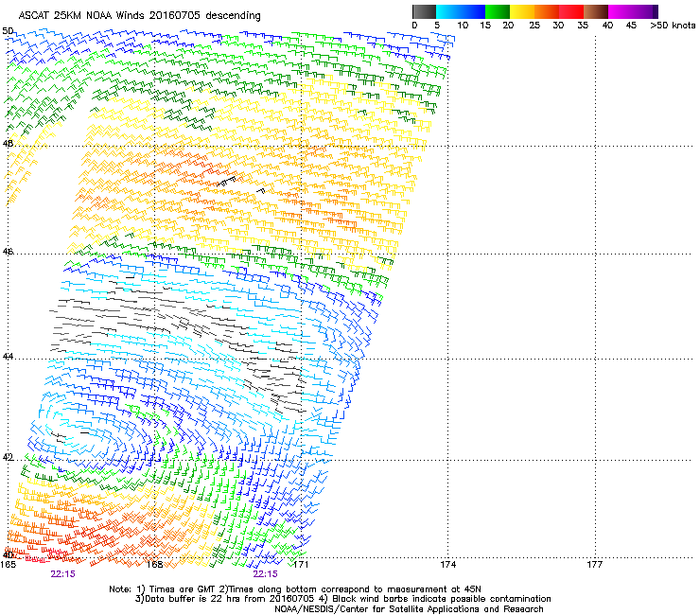Click the brown 35-40 knots legend swatch
Image resolution: width=700 pixels, height=615 pixels.
coord(596,11)
